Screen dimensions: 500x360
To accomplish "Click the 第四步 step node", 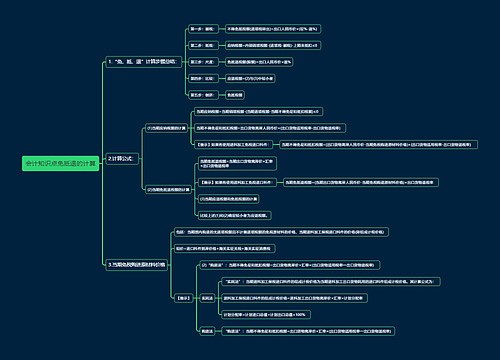I will 203,79.
